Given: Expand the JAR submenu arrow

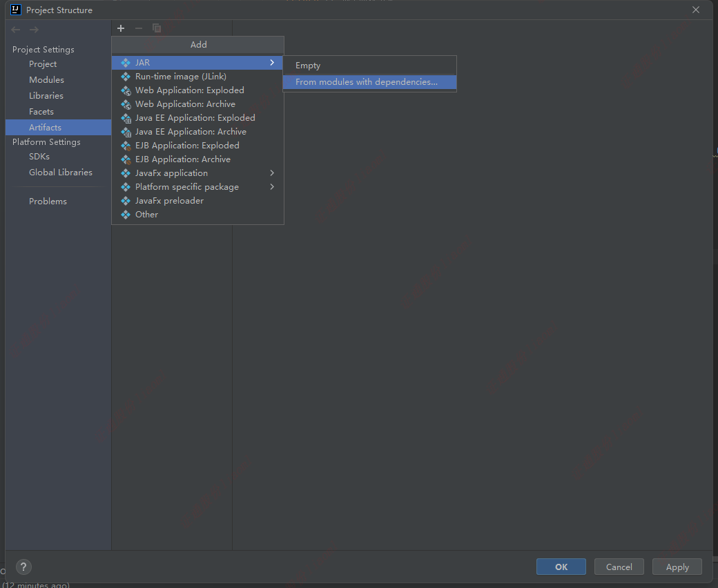Looking at the screenshot, I should (272, 63).
